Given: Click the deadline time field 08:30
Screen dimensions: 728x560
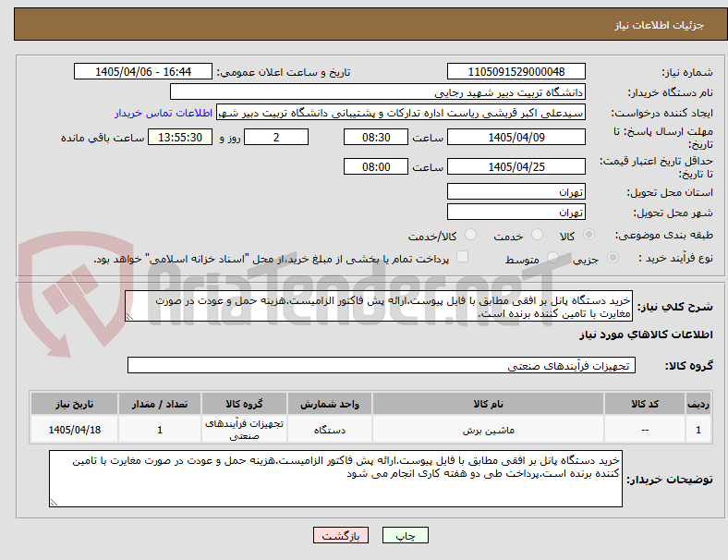Looking at the screenshot, I should tap(376, 137).
